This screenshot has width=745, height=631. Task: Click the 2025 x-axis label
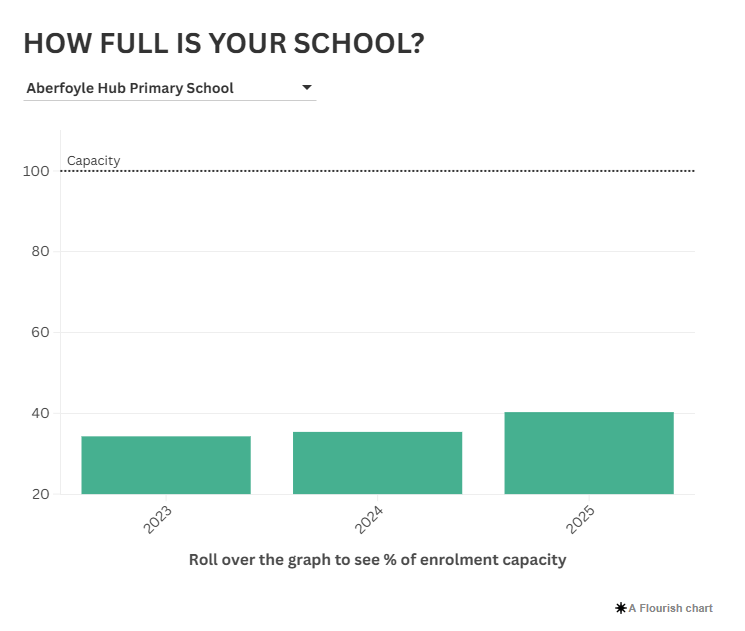tap(581, 519)
